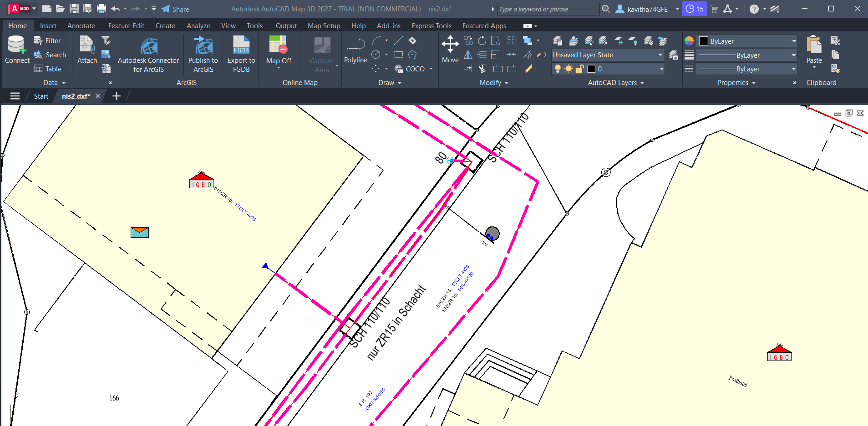Select the Move tool
The height and width of the screenshot is (426, 868).
450,50
